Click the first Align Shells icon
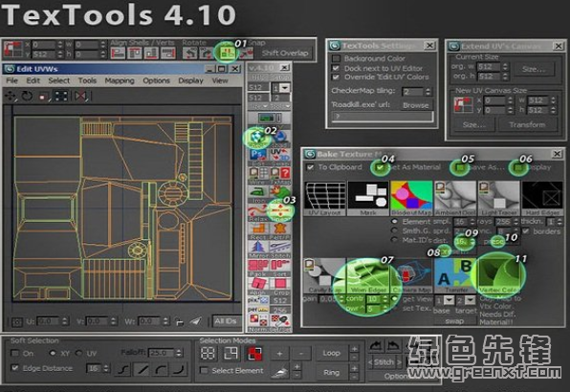The image size is (570, 392). (x=118, y=54)
